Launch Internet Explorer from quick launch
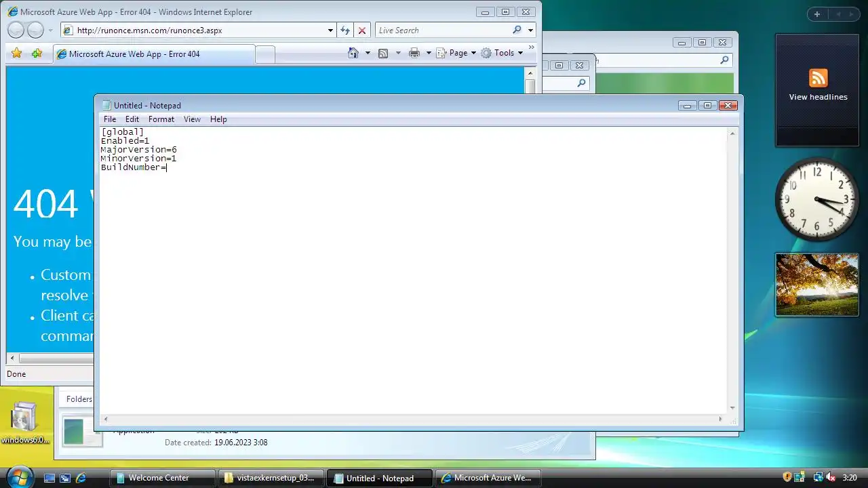Image resolution: width=868 pixels, height=488 pixels. pyautogui.click(x=81, y=478)
